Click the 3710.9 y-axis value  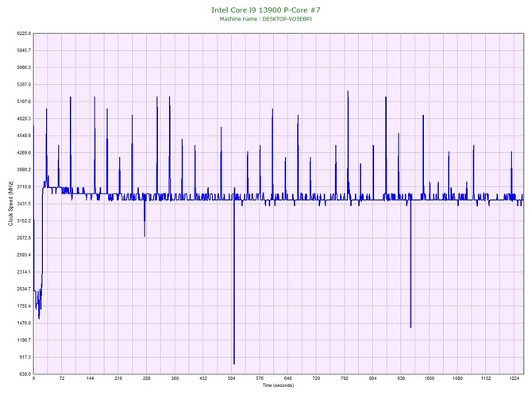click(24, 186)
